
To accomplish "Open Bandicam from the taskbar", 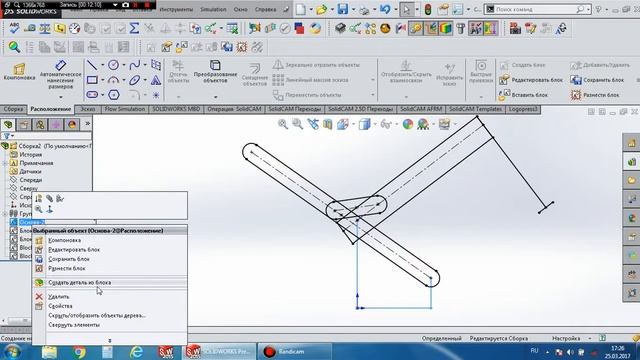I will tap(295, 351).
